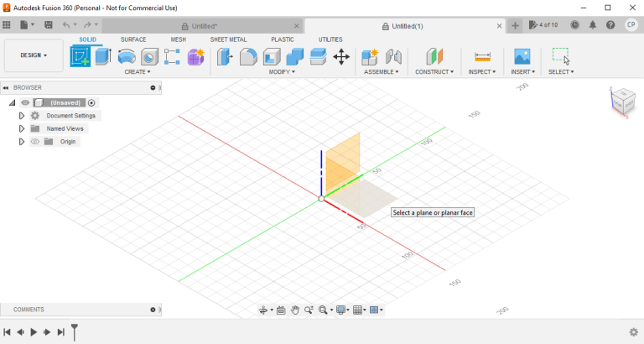The width and height of the screenshot is (644, 344).
Task: Open the 4 of 10 documents indicator
Action: (x=543, y=25)
